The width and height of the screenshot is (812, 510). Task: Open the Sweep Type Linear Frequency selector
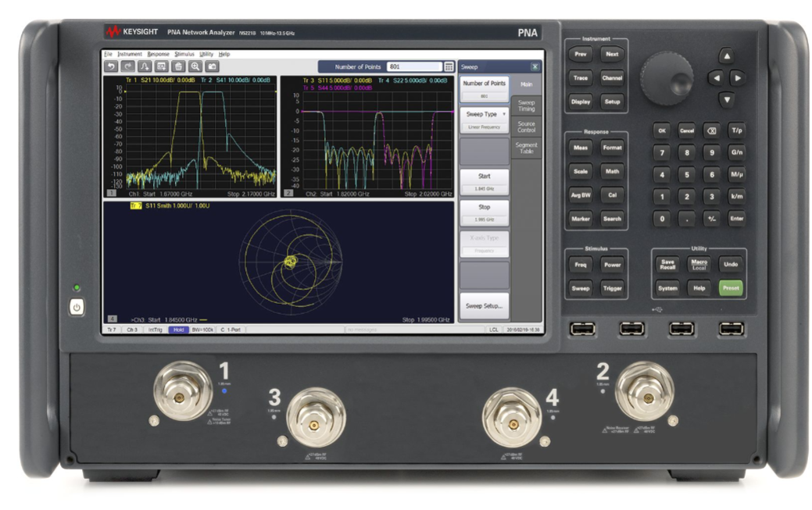(484, 121)
